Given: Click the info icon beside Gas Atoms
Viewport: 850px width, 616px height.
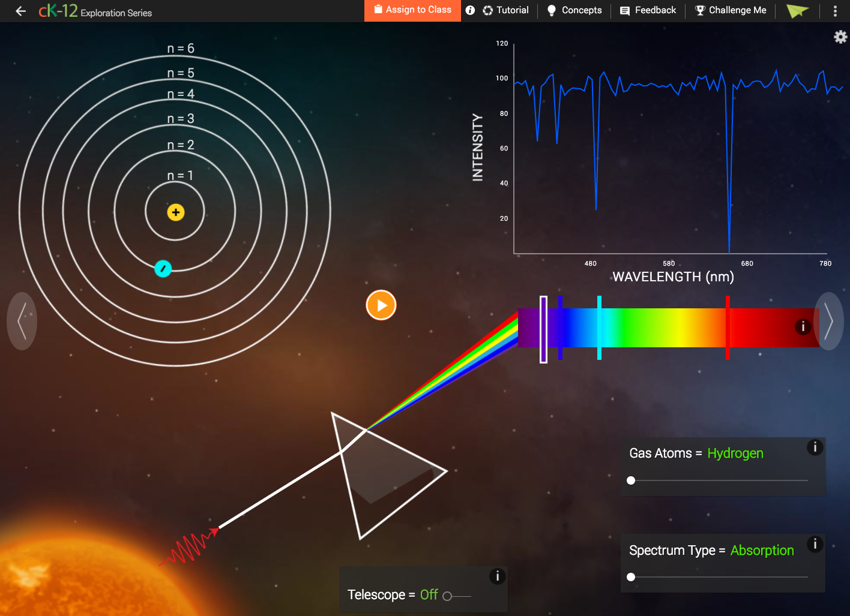Looking at the screenshot, I should (815, 447).
